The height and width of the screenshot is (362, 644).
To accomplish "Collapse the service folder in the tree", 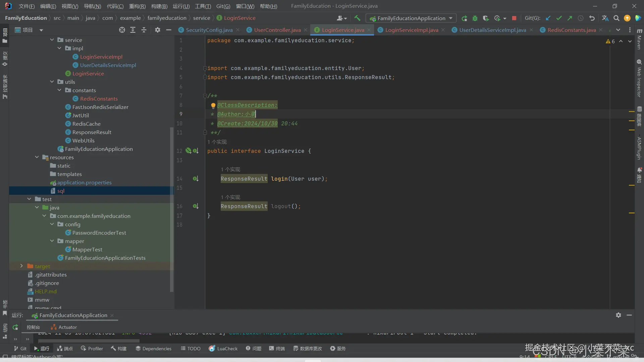I will [x=52, y=40].
